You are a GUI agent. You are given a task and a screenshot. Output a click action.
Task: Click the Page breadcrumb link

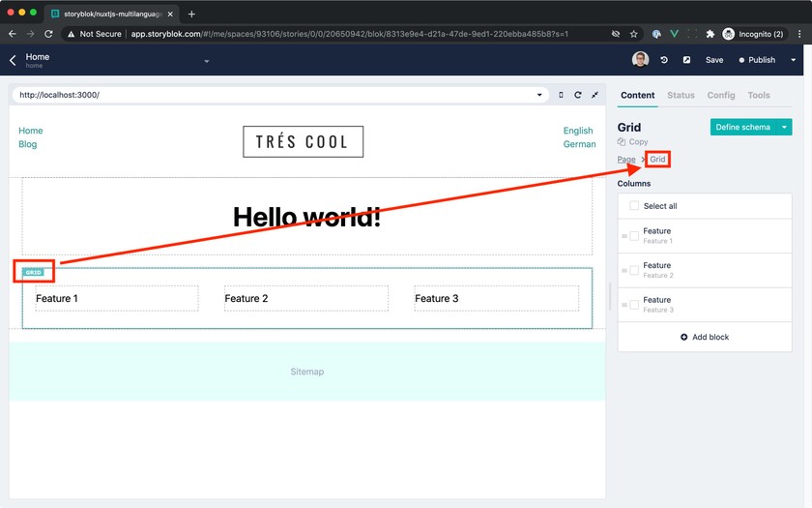(626, 159)
